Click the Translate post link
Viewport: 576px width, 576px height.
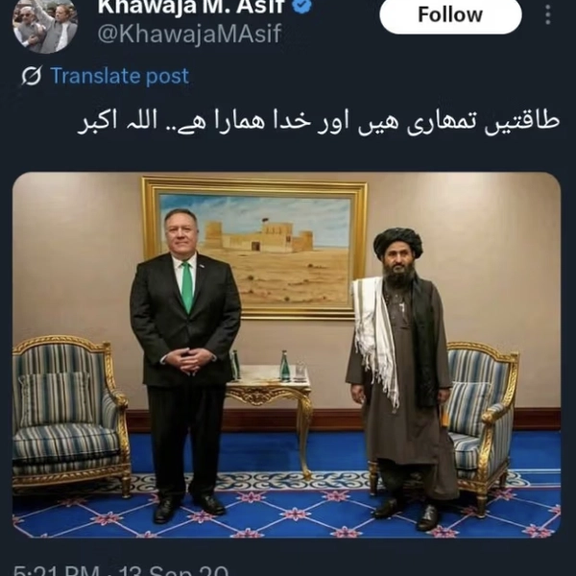119,76
